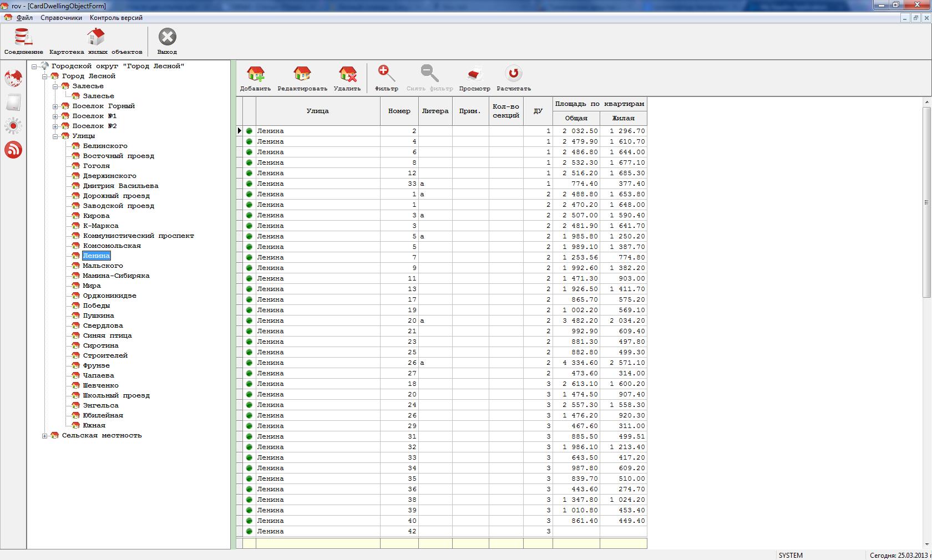Image resolution: width=932 pixels, height=560 pixels.
Task: Select Коммунистический проспект in the tree
Action: click(139, 236)
